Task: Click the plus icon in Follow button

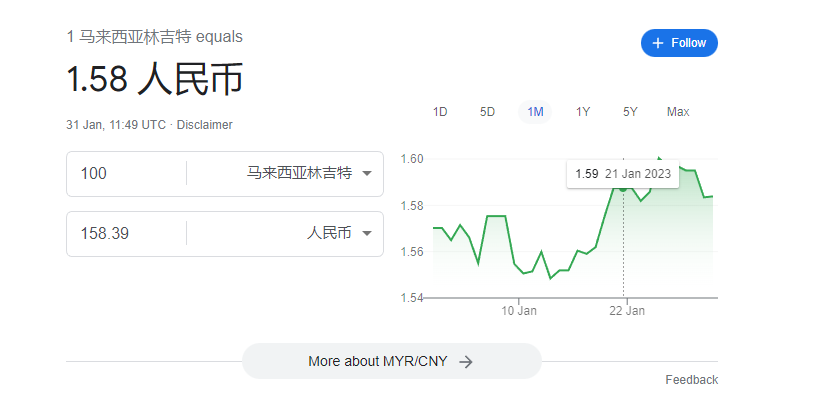Action: (658, 43)
